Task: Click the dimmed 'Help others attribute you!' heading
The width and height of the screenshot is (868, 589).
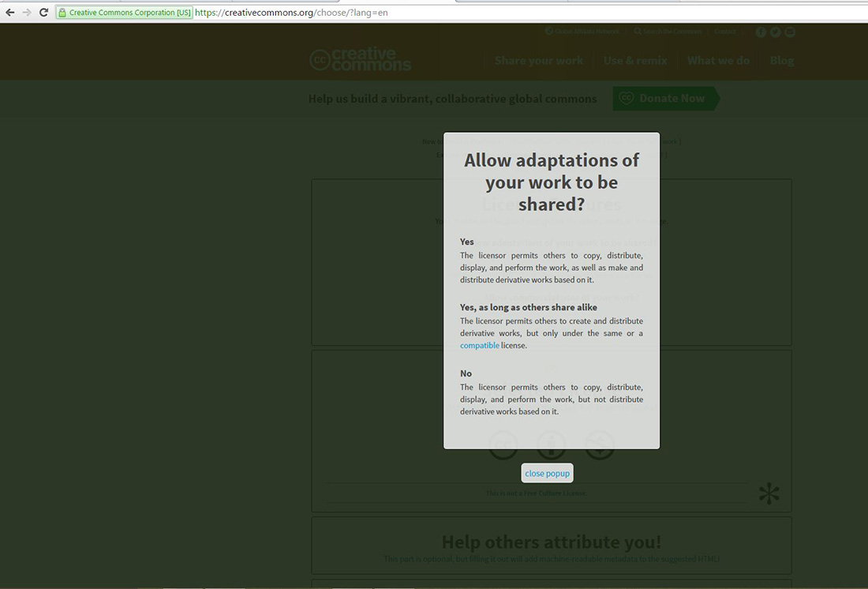Action: [x=552, y=542]
